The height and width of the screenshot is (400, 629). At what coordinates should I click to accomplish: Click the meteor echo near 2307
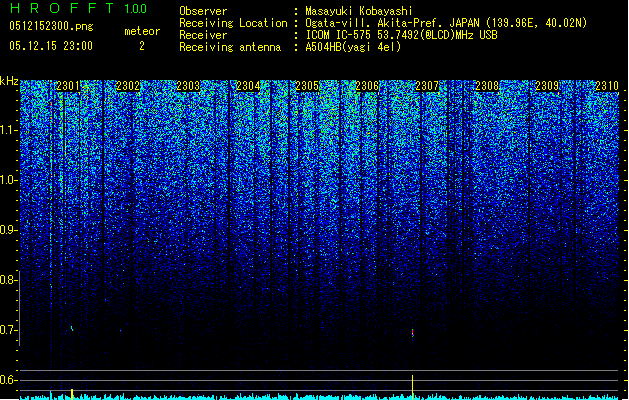412,333
